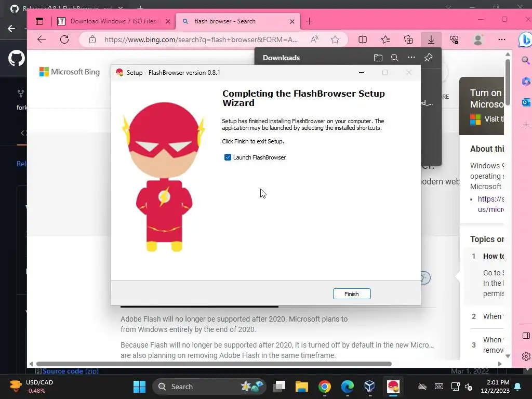This screenshot has height=399, width=532.
Task: Click the taskbar Search box
Action: (x=209, y=387)
